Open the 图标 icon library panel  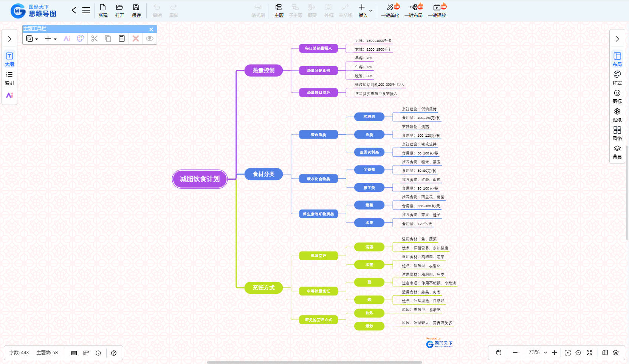point(617,96)
